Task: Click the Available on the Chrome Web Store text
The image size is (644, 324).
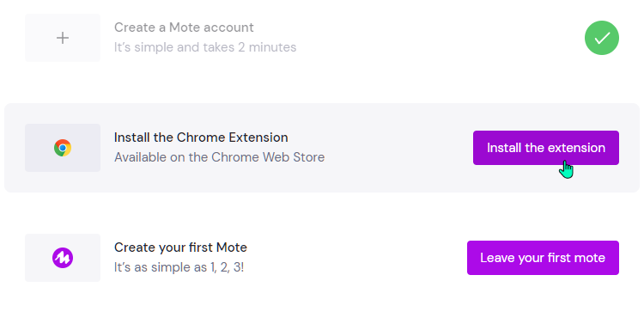Action: pos(219,157)
